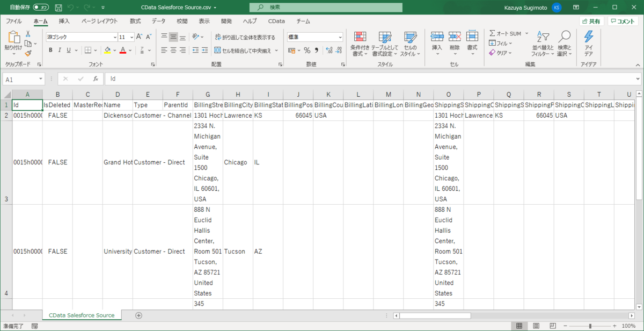644x331 pixels.
Task: Open the 挿入 tab
Action: coord(64,21)
